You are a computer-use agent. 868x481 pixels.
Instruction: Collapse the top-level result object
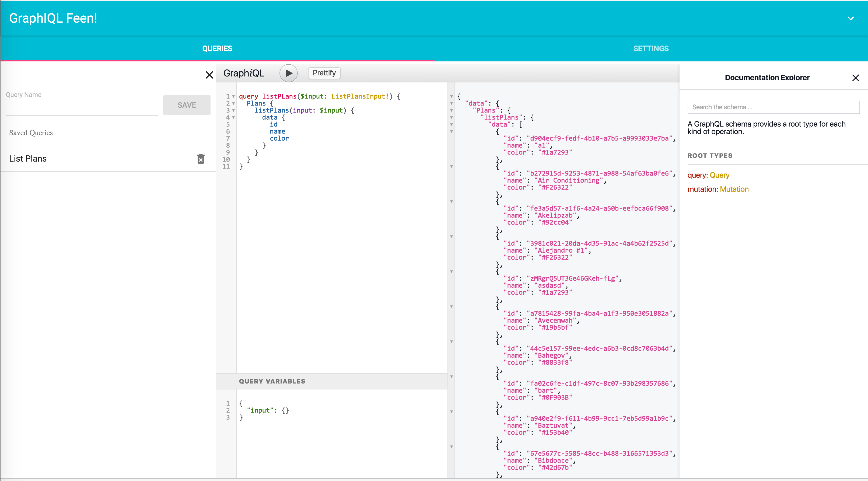click(451, 96)
